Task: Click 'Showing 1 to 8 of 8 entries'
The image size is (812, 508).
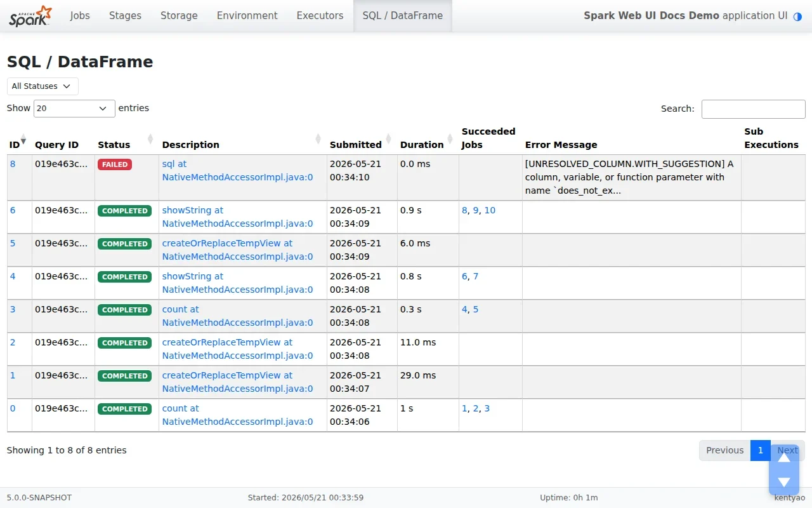Action: [67, 450]
